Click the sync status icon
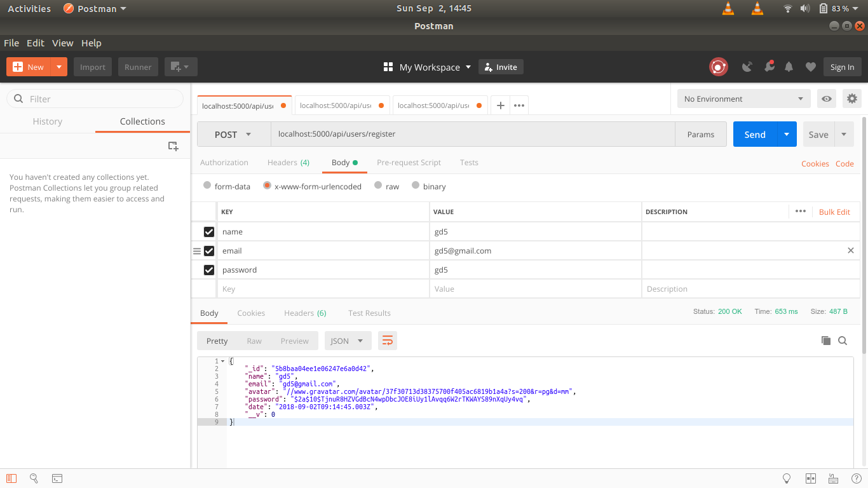Screen dimensions: 868x488 click(718, 67)
